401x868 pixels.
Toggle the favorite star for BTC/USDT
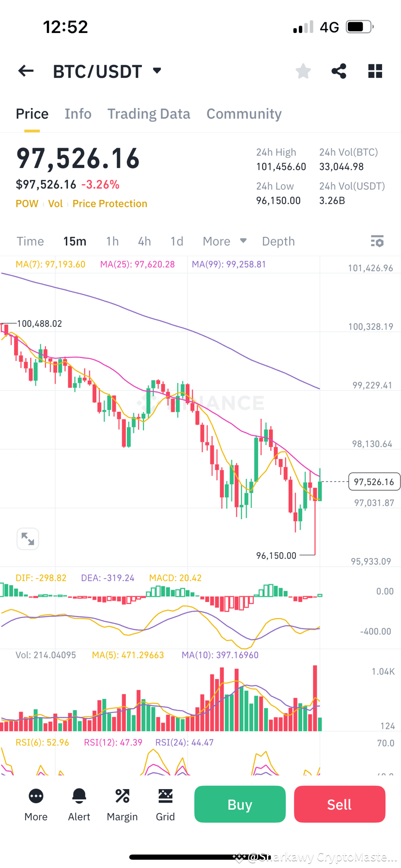303,71
